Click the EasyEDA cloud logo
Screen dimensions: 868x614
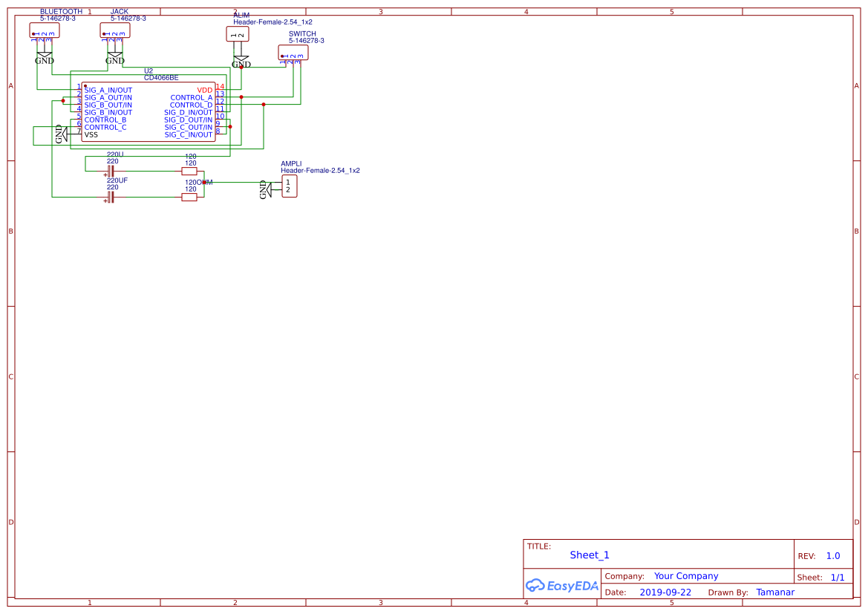click(536, 586)
